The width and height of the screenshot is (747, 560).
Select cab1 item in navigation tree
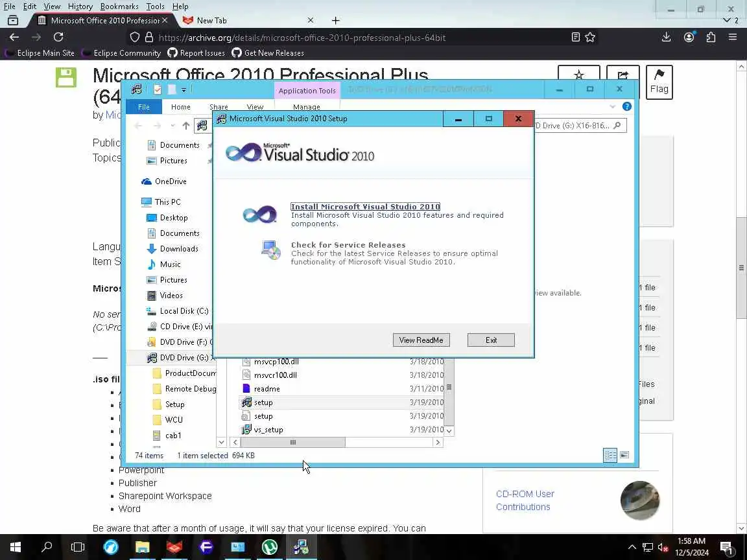click(x=167, y=436)
